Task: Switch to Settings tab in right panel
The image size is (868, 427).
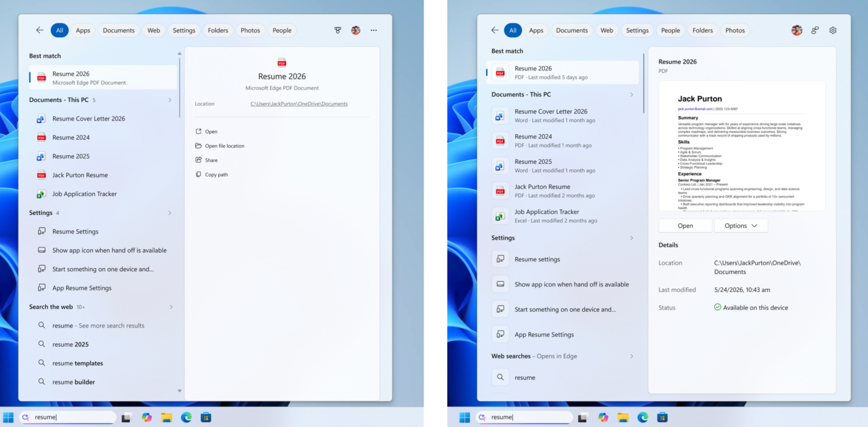Action: 637,30
